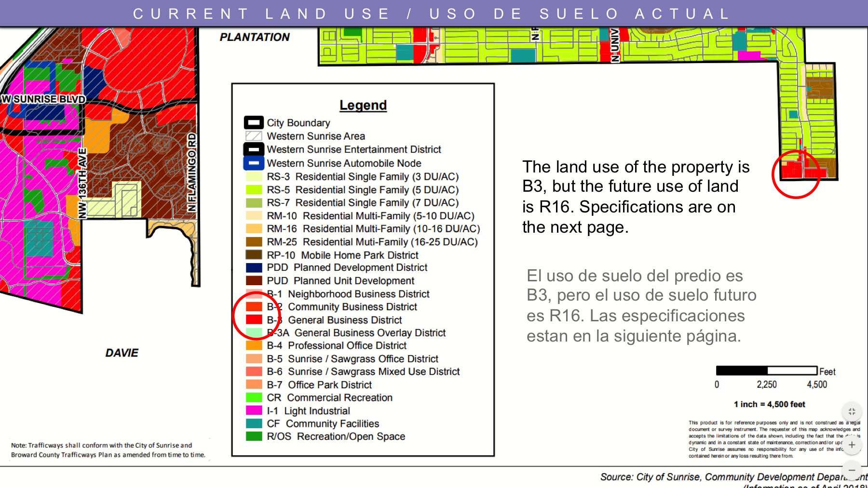This screenshot has width=868, height=488.
Task: Click the red-circled property on the map
Action: 795,171
